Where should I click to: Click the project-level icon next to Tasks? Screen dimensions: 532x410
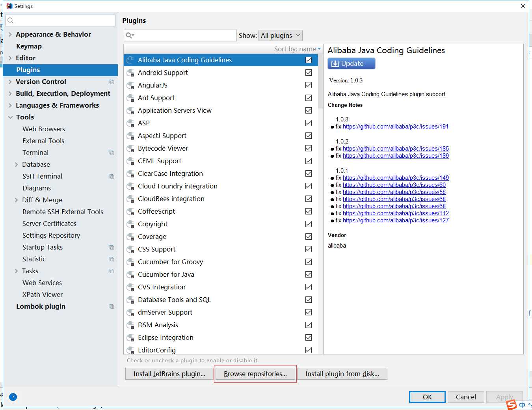pos(112,271)
